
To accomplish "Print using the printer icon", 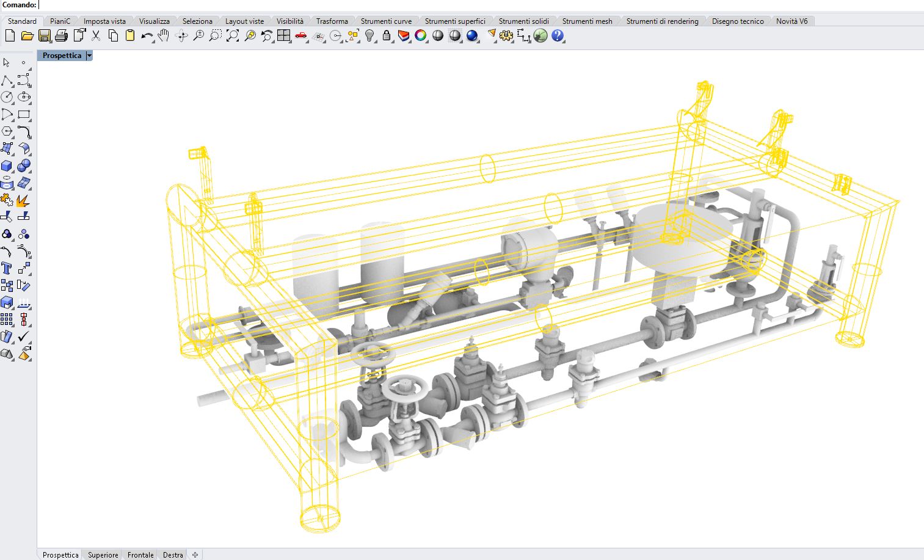I will (x=61, y=36).
